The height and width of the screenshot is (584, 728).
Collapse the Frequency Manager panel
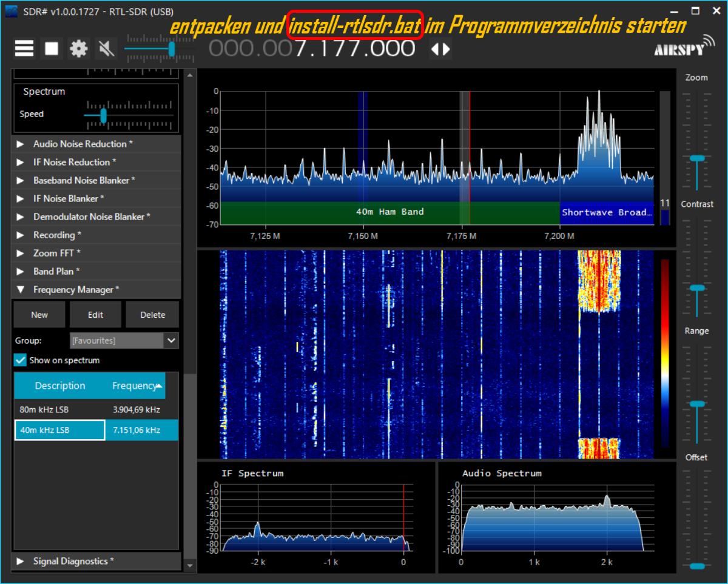[x=20, y=290]
